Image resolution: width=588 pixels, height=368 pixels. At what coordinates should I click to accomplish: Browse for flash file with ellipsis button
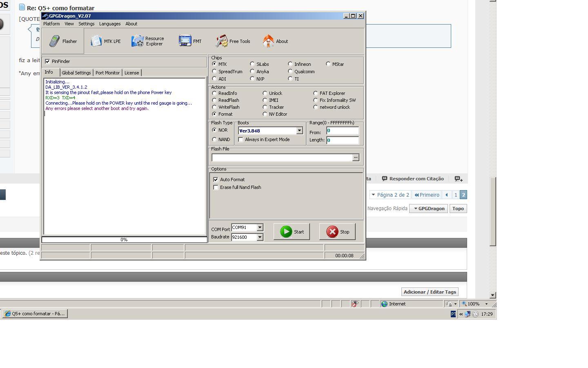356,157
